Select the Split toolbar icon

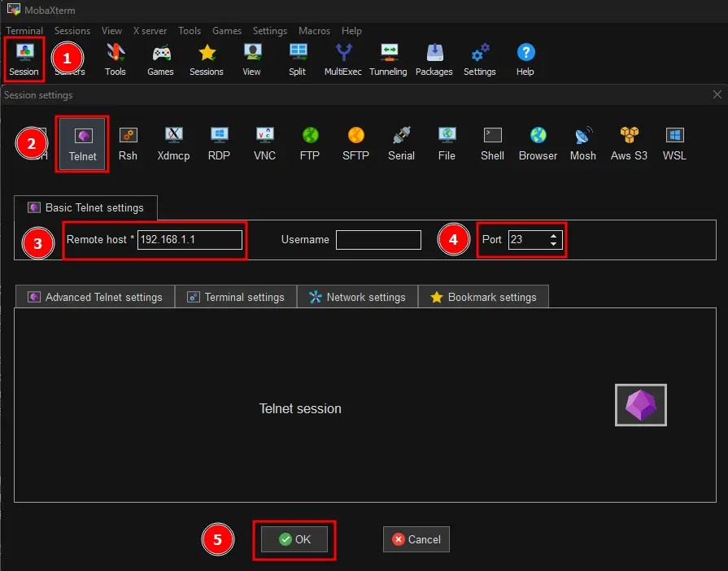point(297,59)
